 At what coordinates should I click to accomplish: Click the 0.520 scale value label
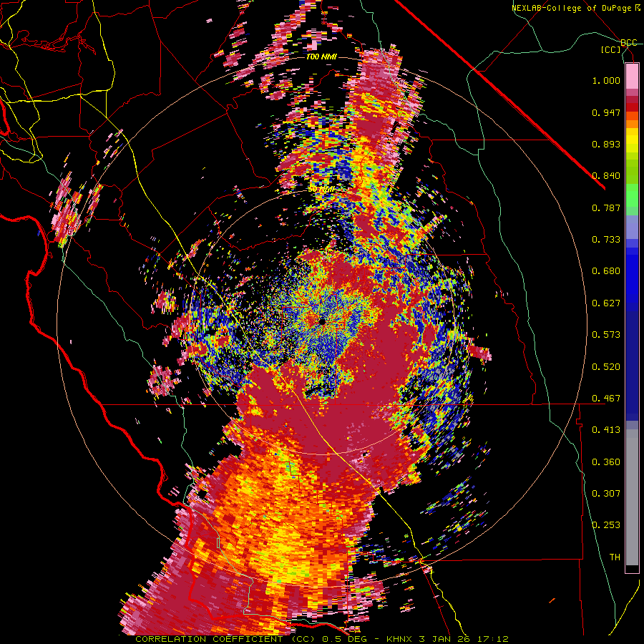pyautogui.click(x=606, y=367)
